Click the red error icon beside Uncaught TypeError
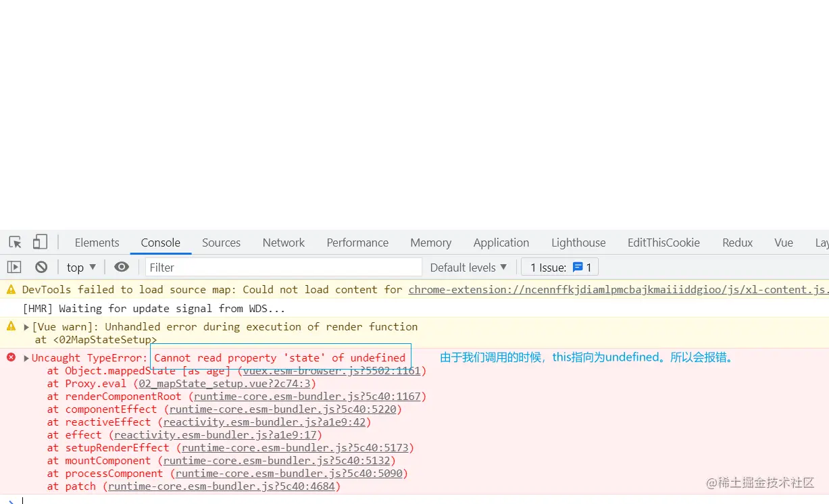Image resolution: width=829 pixels, height=504 pixels. pyautogui.click(x=11, y=357)
